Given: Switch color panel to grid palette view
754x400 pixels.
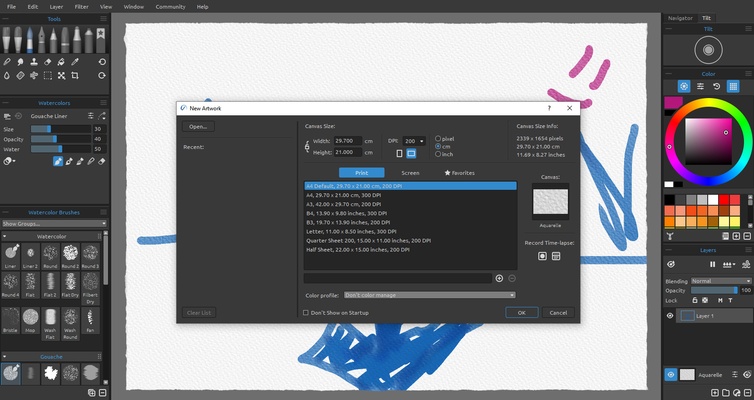Looking at the screenshot, I should (733, 87).
